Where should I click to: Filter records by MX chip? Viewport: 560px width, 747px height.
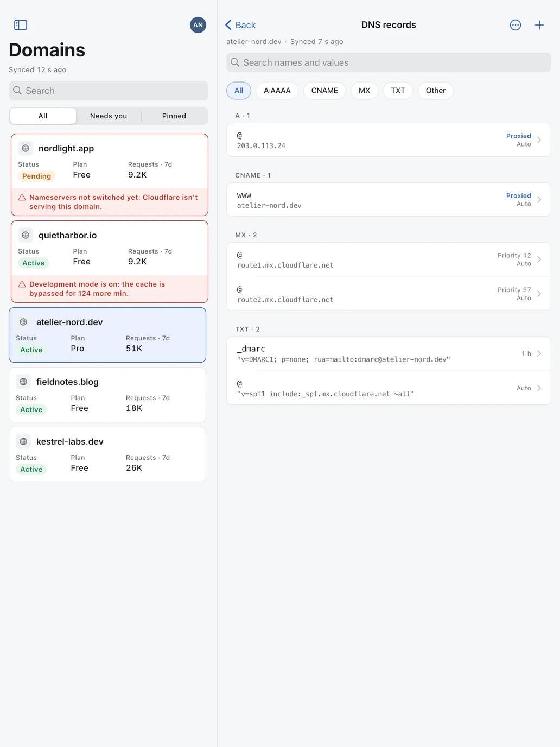pyautogui.click(x=365, y=91)
